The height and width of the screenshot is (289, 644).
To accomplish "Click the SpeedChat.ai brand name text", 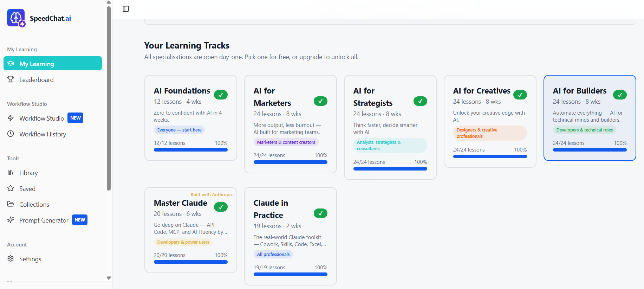I will [x=50, y=18].
